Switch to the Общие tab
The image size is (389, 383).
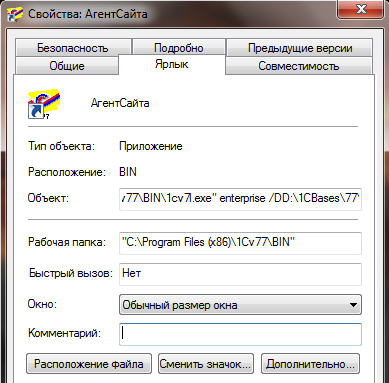[67, 65]
